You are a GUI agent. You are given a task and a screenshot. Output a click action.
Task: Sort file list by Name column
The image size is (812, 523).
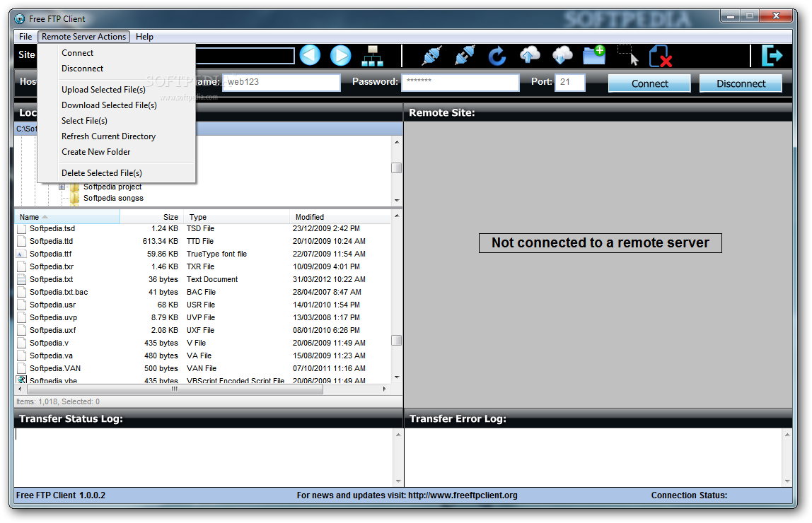click(68, 217)
